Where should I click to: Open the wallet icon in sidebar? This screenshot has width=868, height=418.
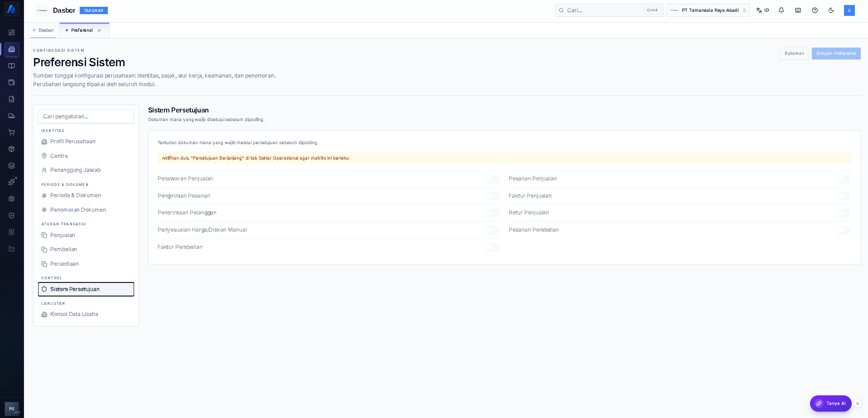(x=12, y=83)
